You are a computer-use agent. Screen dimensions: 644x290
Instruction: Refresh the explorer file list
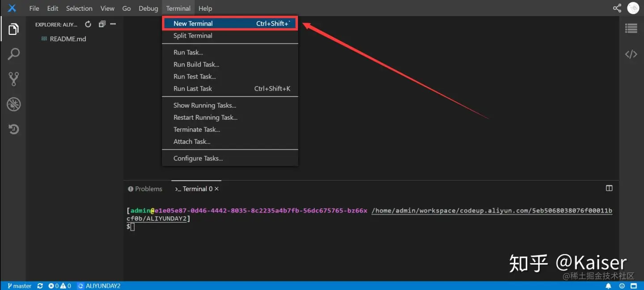88,24
